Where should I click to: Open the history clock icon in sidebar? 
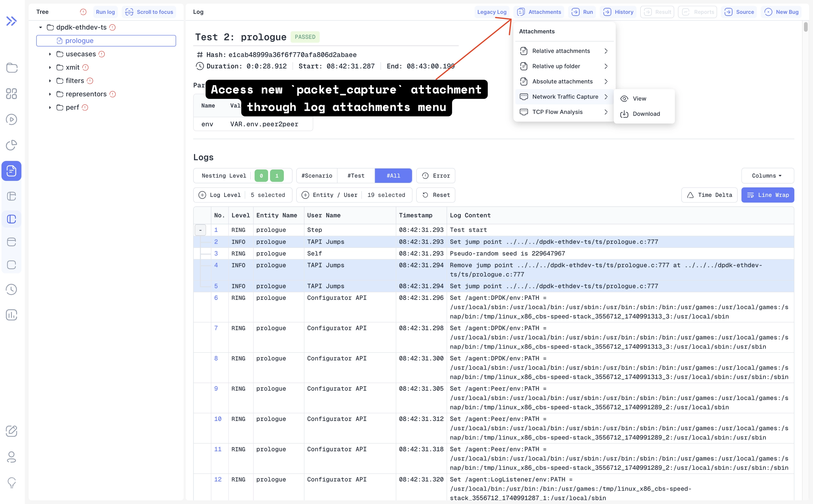pyautogui.click(x=11, y=289)
